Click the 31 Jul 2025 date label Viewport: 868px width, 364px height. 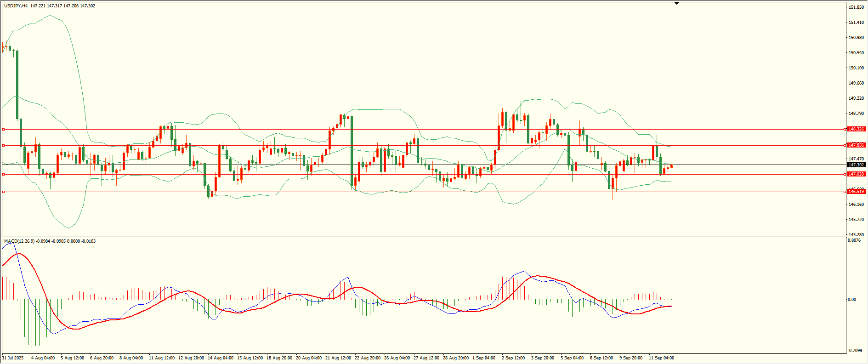13,358
